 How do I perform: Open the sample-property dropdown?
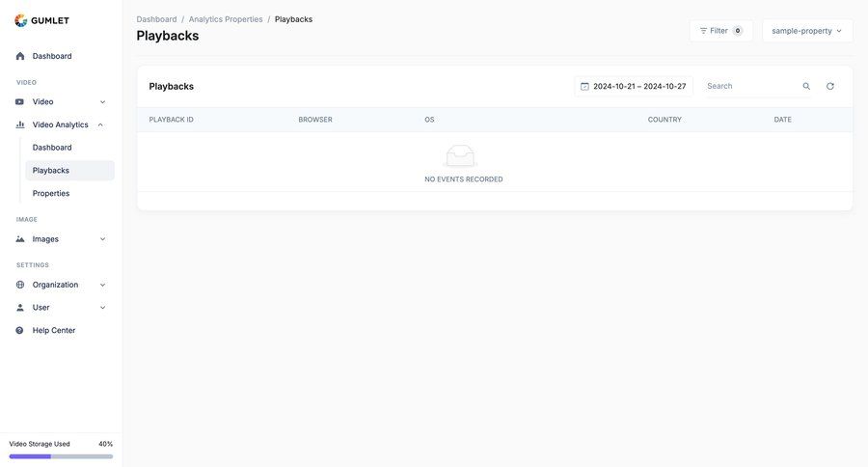[807, 31]
